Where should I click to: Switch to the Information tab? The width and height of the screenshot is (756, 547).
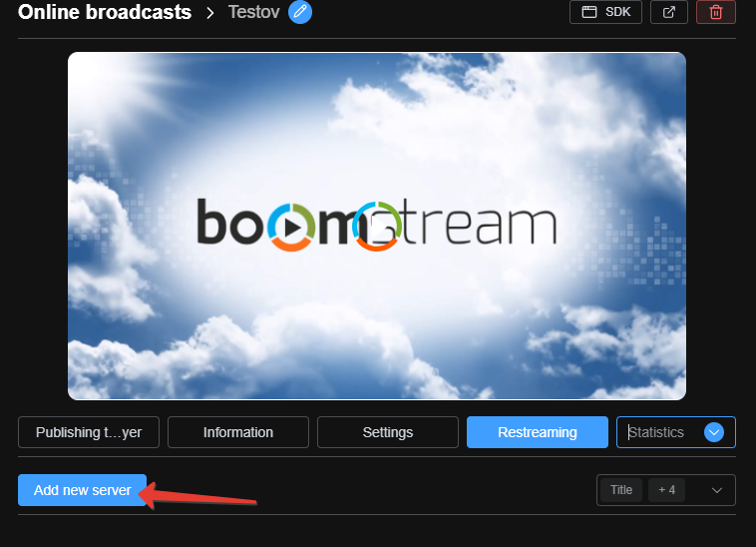[x=238, y=432]
